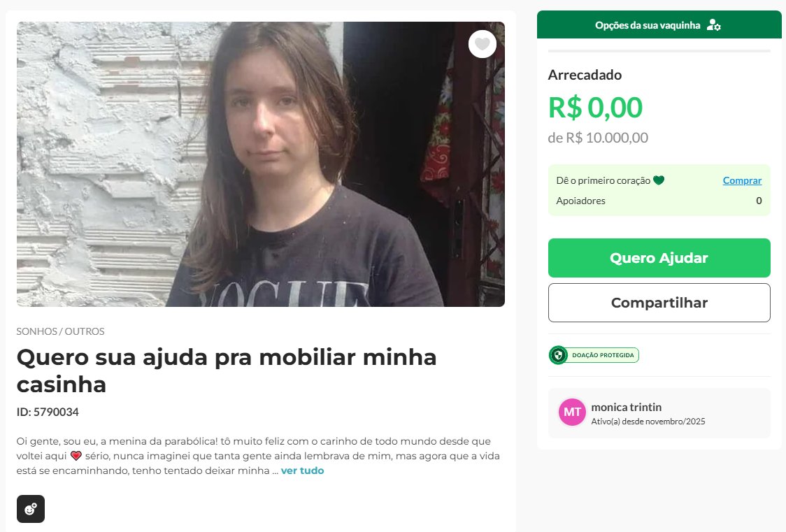Click the campaign title heading
This screenshot has width=786, height=532.
coord(227,371)
